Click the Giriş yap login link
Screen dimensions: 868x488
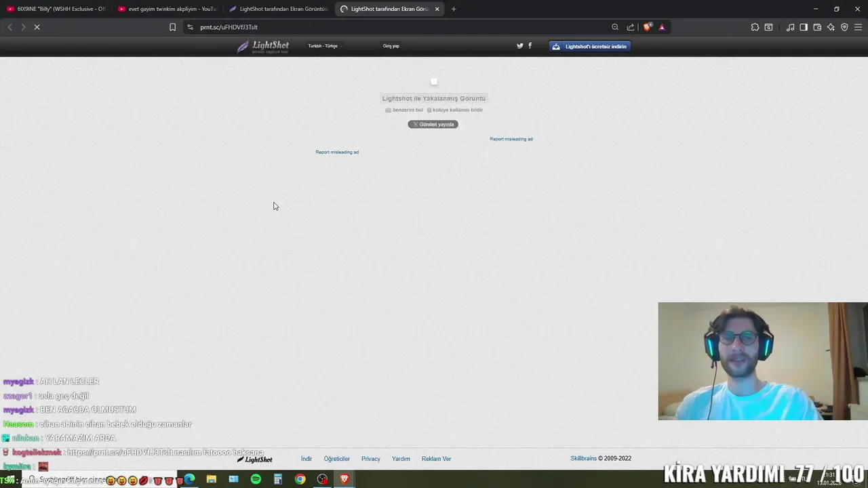[x=391, y=46]
